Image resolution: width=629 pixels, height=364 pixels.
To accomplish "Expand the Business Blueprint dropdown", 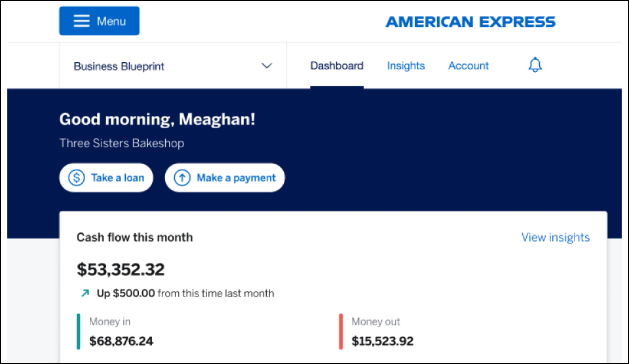I will [x=173, y=66].
